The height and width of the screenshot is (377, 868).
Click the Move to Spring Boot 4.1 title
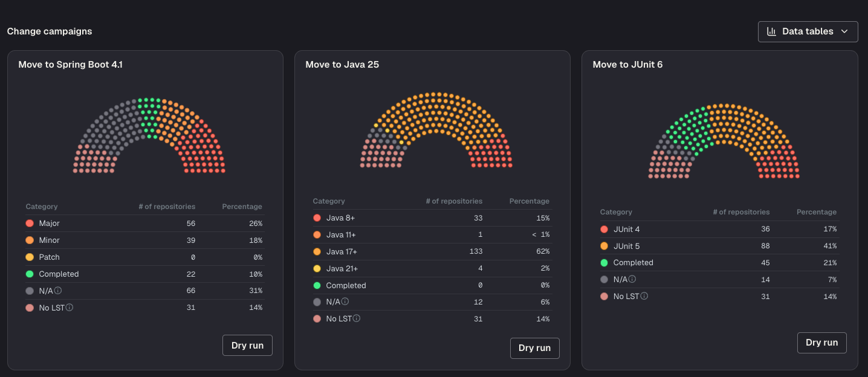pyautogui.click(x=71, y=65)
